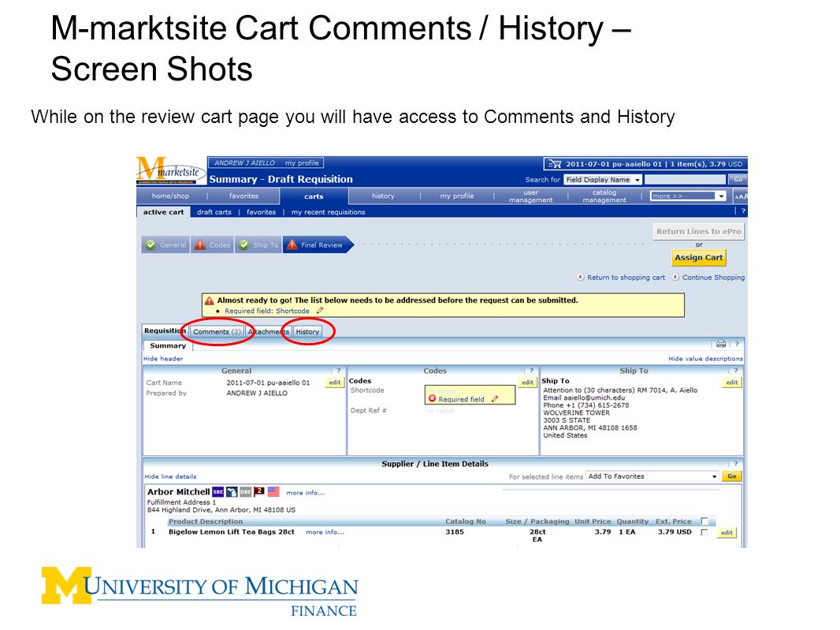Click help icon in Supplier / Line Item Details
The width and height of the screenshot is (840, 630).
[x=735, y=464]
